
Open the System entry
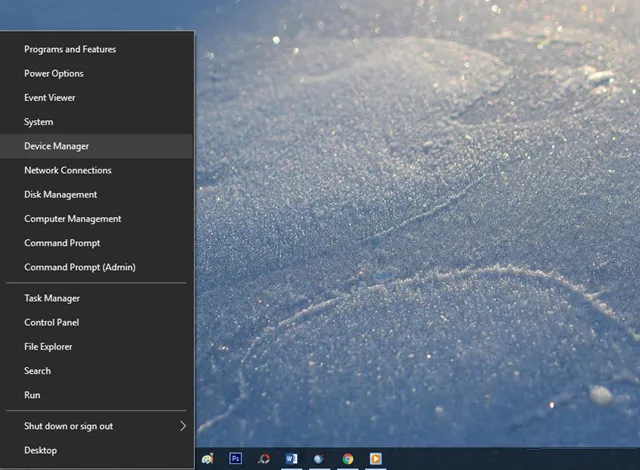97,122
